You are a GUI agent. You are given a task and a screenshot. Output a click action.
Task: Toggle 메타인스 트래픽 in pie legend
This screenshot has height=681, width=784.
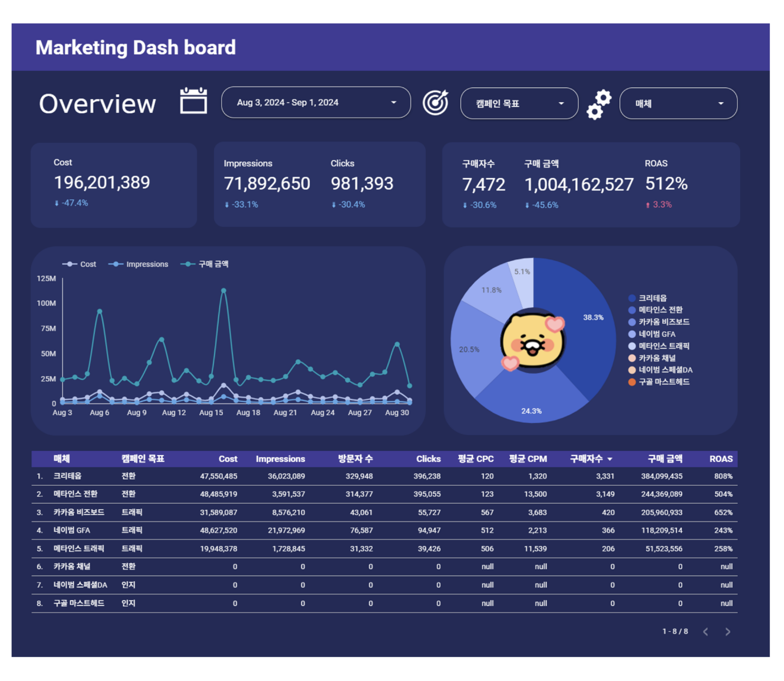point(659,346)
